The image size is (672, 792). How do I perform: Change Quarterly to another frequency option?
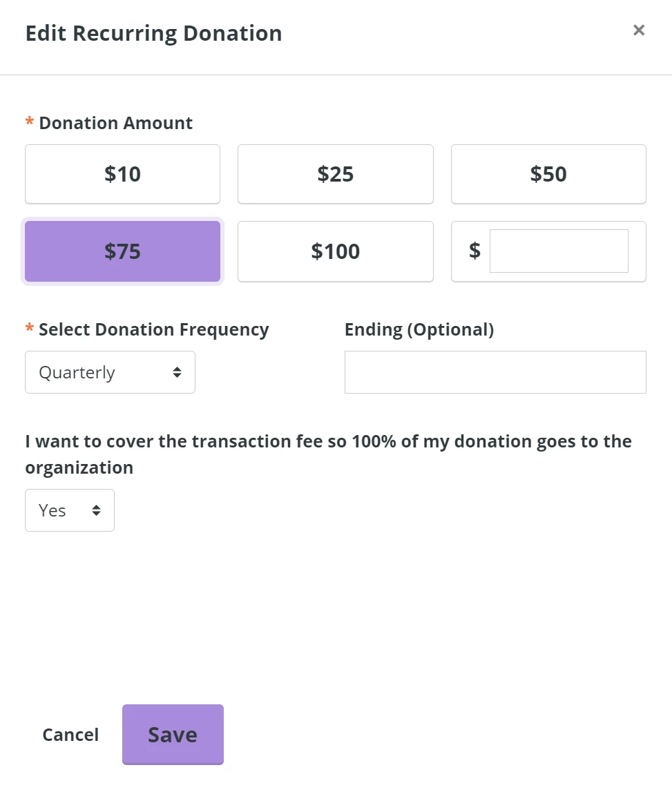[110, 371]
